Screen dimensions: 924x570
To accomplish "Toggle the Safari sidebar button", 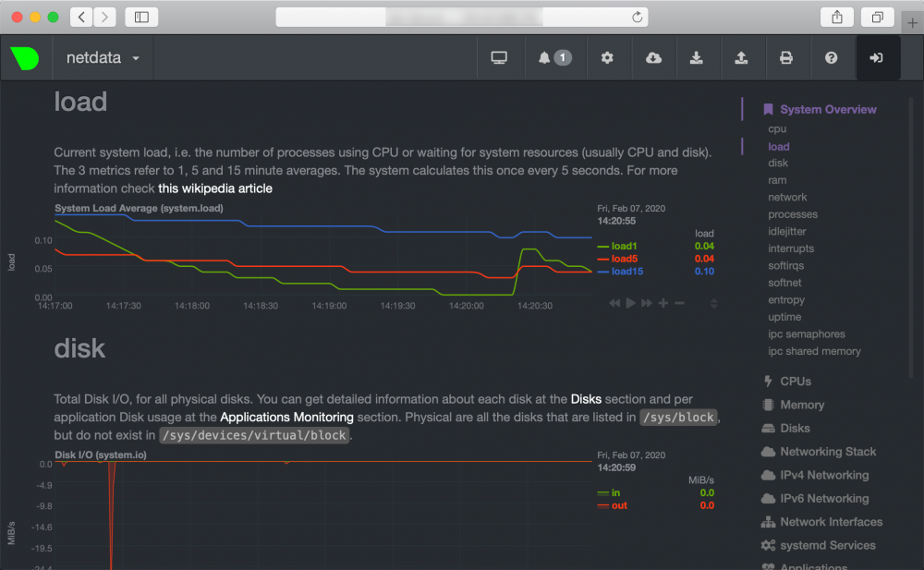I will pos(141,18).
